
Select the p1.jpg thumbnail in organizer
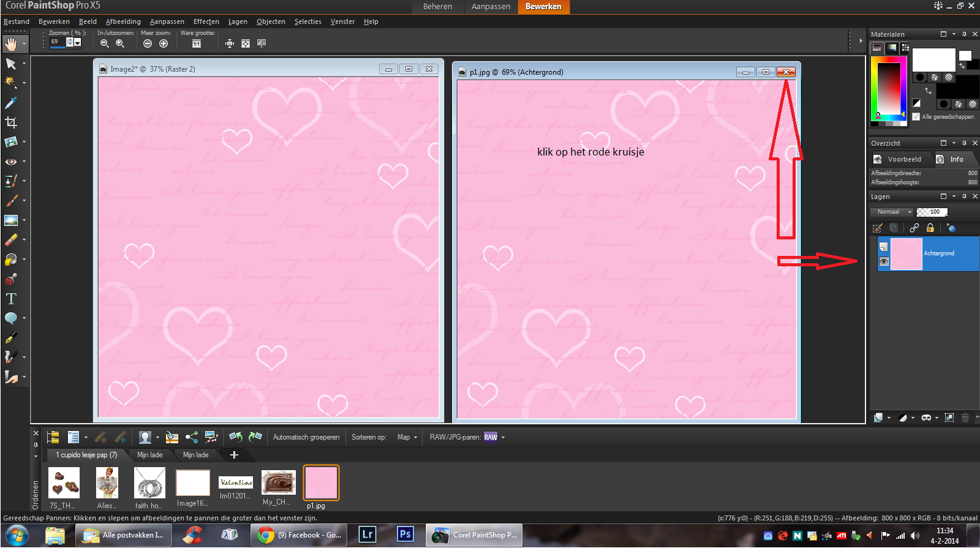321,483
